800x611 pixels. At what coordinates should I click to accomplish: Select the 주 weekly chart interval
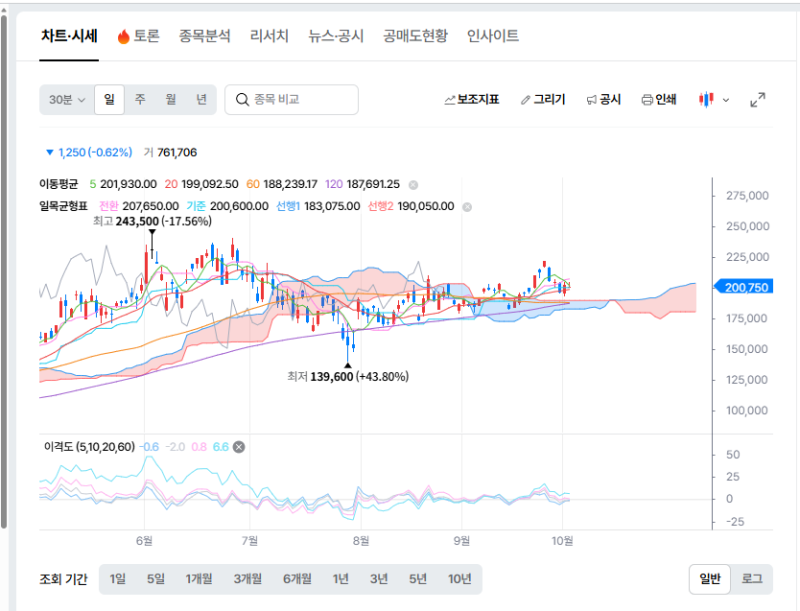click(x=140, y=99)
